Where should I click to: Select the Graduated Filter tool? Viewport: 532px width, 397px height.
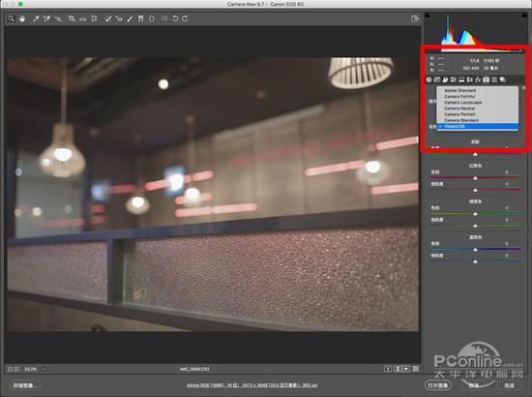coord(141,18)
